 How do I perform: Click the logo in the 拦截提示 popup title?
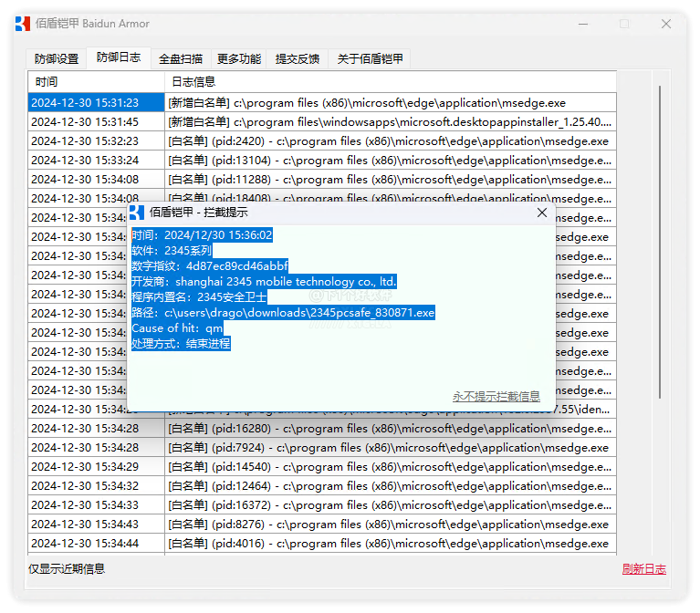[x=137, y=213]
